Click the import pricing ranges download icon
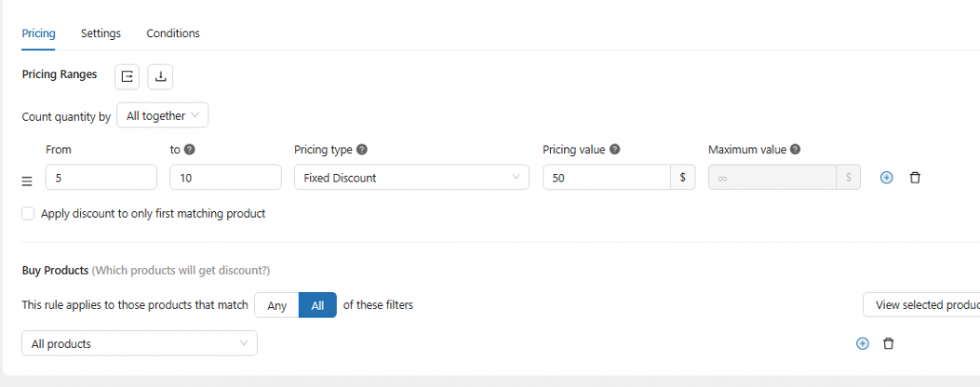The height and width of the screenshot is (387, 980). coord(160,76)
